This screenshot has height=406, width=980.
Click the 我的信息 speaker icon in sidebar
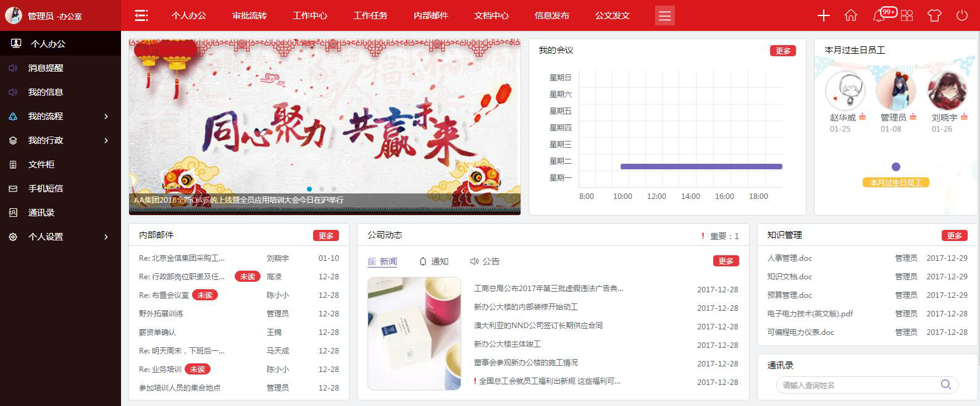13,92
